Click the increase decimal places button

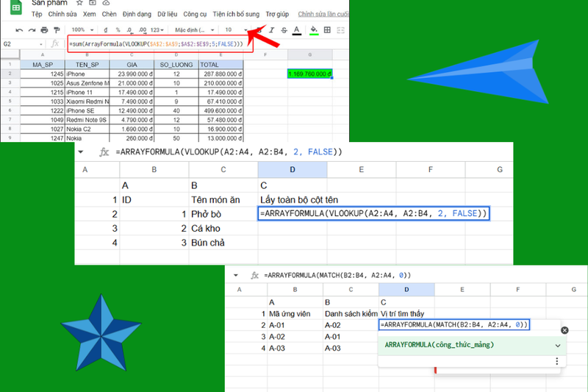coord(143,30)
